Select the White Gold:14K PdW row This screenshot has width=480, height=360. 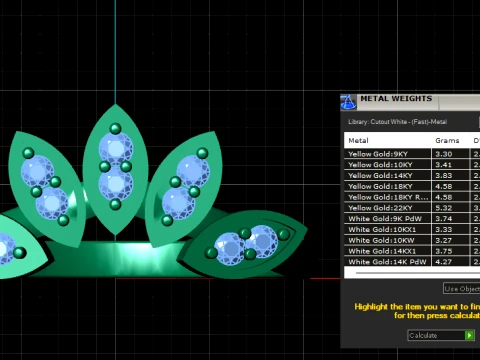412,261
